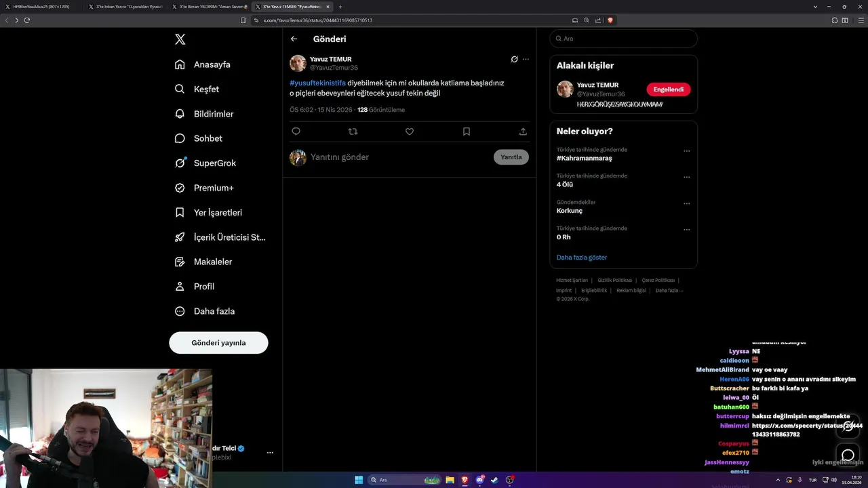
Task: Open the #yusufekinistifa hashtag link
Action: click(x=317, y=83)
